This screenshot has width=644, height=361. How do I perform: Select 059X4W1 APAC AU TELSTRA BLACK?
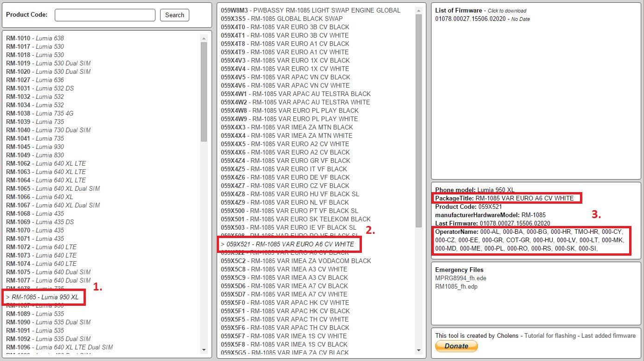[296, 94]
